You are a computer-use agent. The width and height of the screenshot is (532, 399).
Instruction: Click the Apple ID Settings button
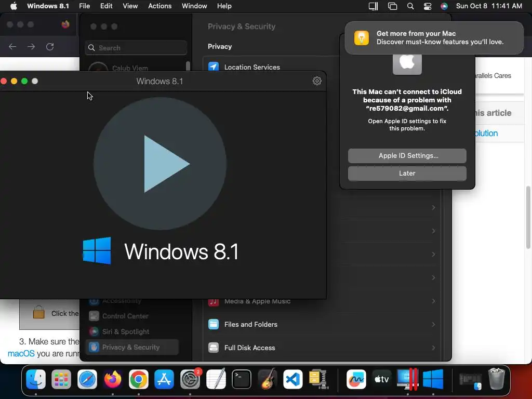(407, 156)
